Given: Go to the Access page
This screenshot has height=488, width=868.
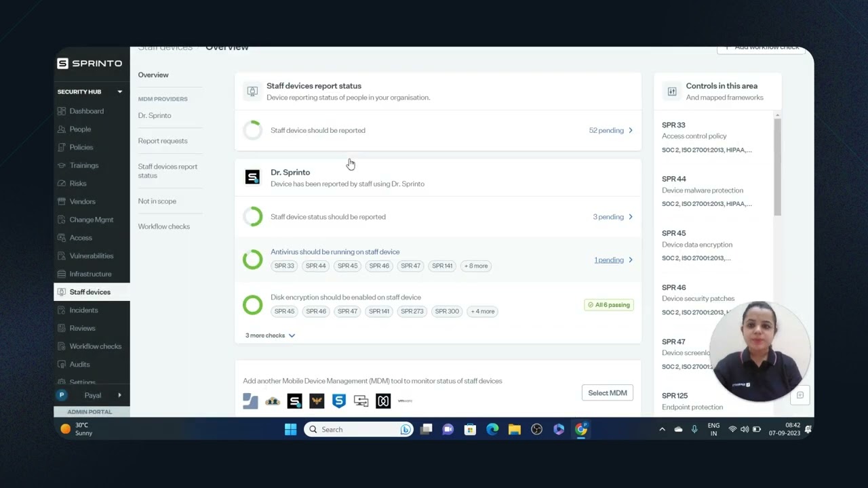Looking at the screenshot, I should point(81,238).
